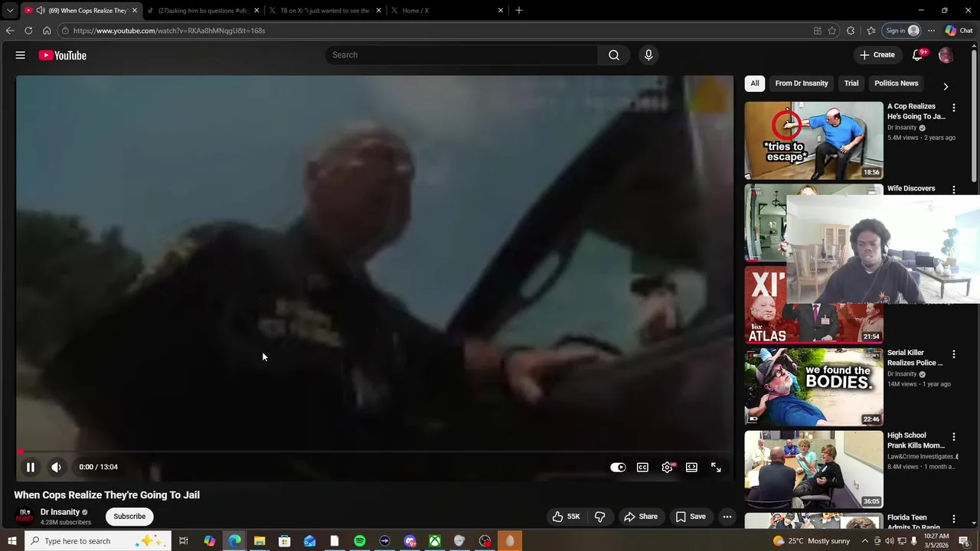Open the YouTube guide hamburger menu
Viewport: 980px width, 551px height.
pyautogui.click(x=21, y=55)
